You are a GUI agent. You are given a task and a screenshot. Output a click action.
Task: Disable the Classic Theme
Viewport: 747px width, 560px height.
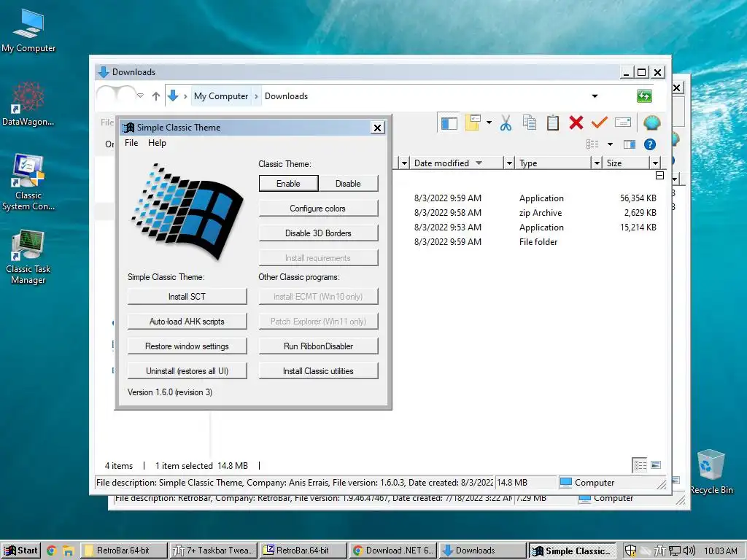tap(348, 183)
